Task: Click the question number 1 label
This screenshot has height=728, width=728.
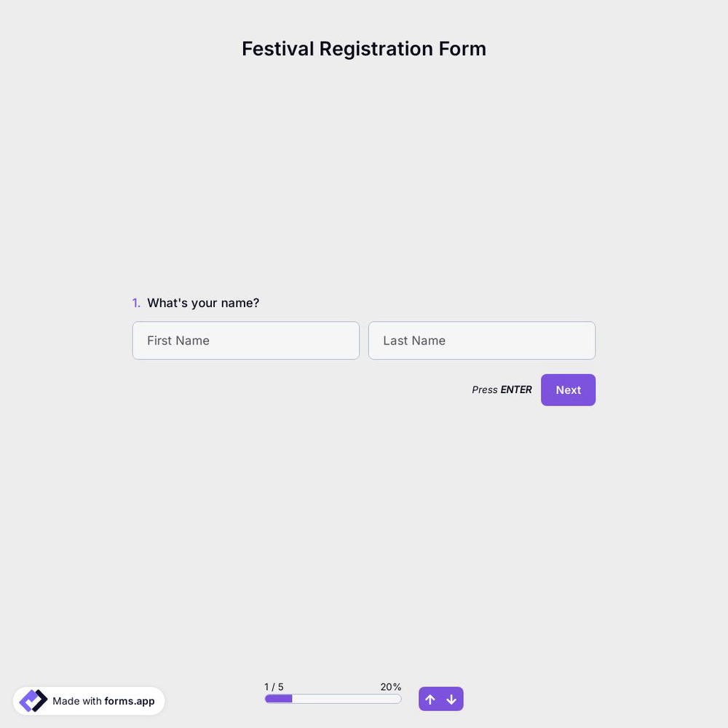Action: point(136,303)
